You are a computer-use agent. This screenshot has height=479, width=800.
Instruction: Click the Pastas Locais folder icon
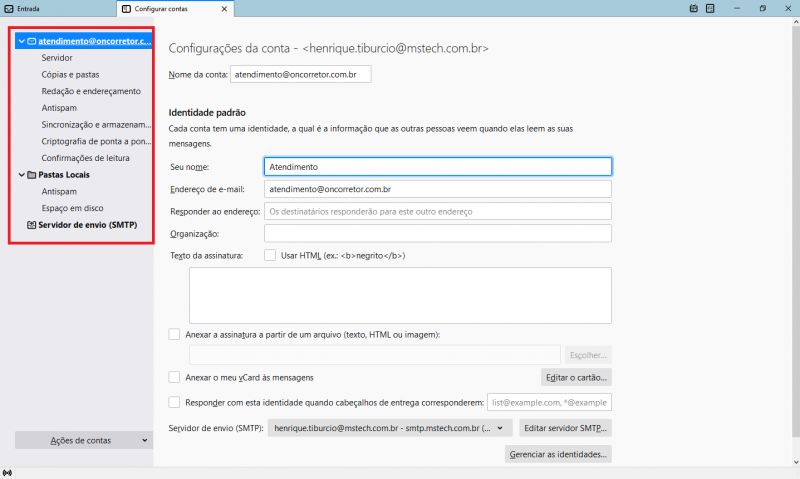point(32,174)
